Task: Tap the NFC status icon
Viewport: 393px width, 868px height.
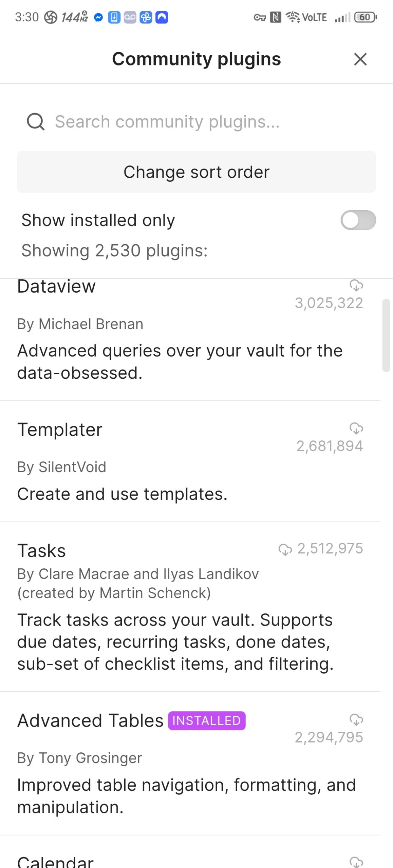Action: pos(275,17)
